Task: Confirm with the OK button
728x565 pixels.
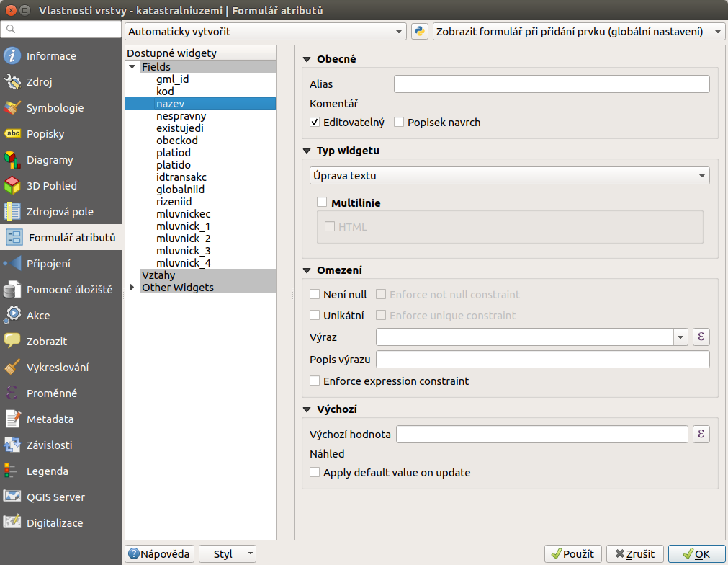Action: click(697, 554)
